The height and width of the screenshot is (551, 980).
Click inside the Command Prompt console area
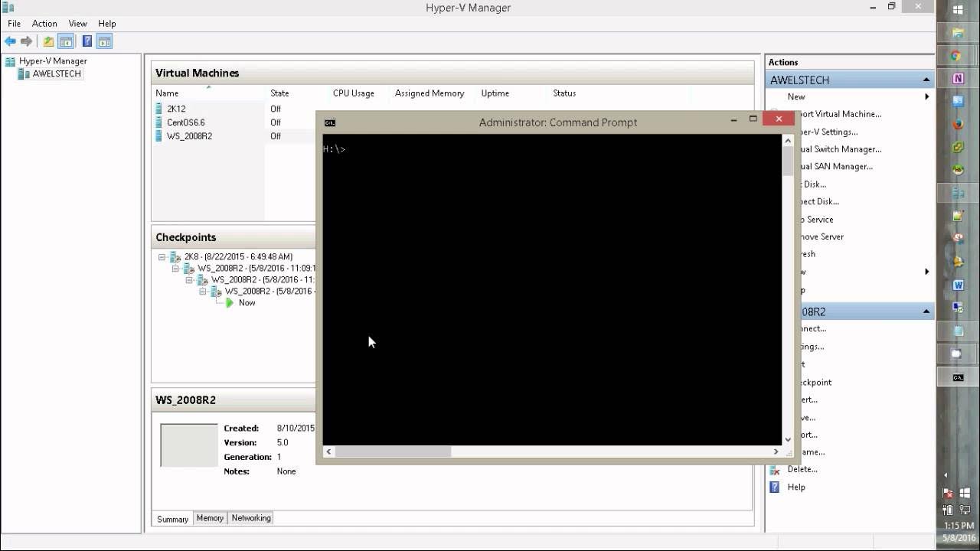pyautogui.click(x=551, y=289)
